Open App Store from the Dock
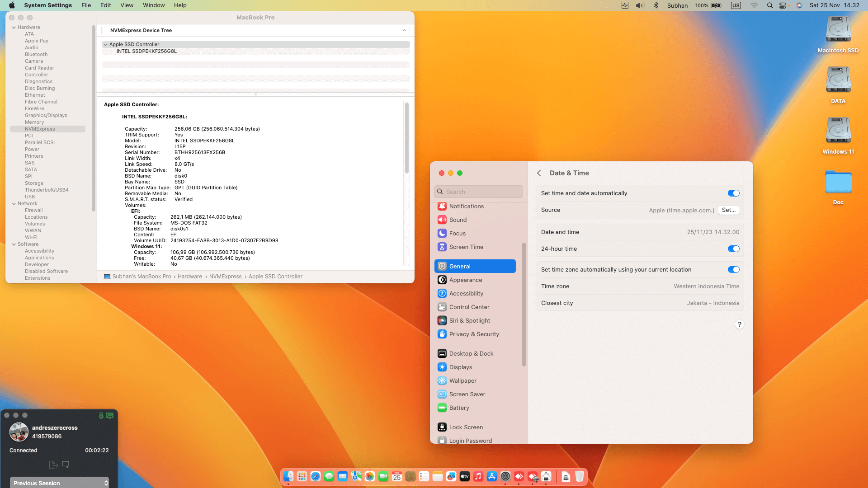Image resolution: width=868 pixels, height=488 pixels. (492, 476)
